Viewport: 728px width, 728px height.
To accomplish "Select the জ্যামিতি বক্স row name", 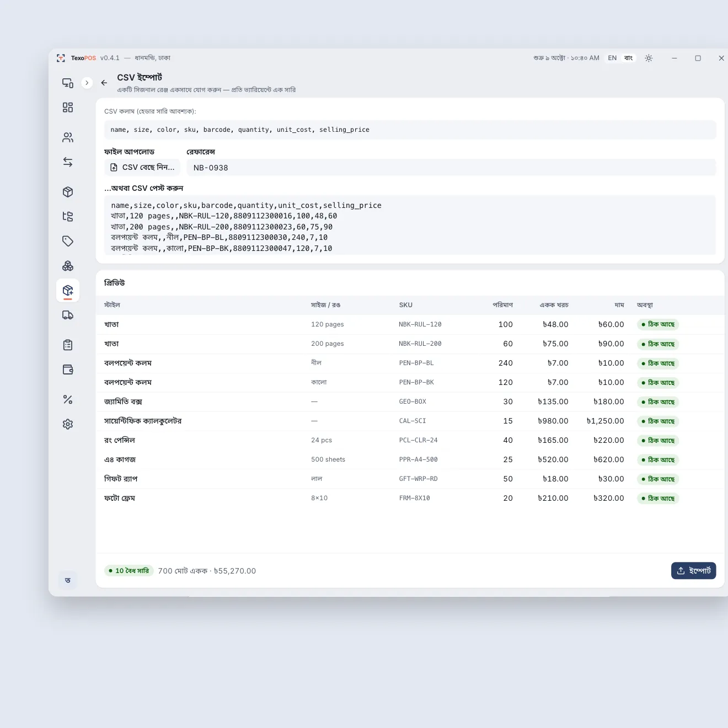I will coord(123,402).
